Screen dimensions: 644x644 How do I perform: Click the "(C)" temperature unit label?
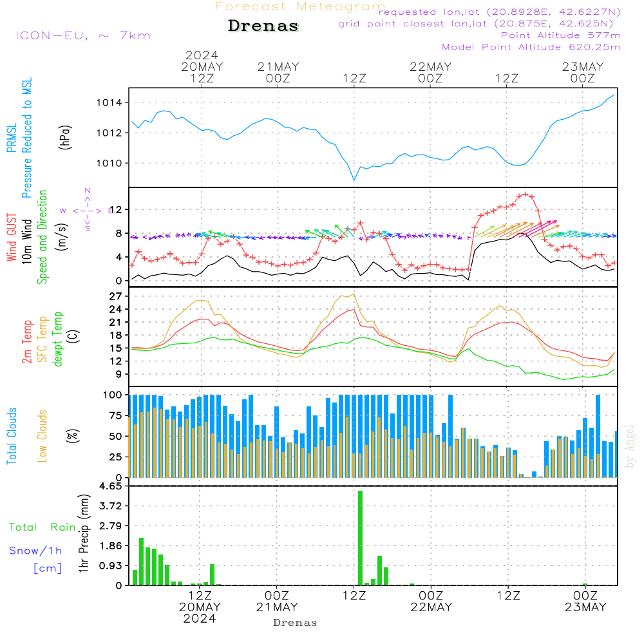point(73,336)
